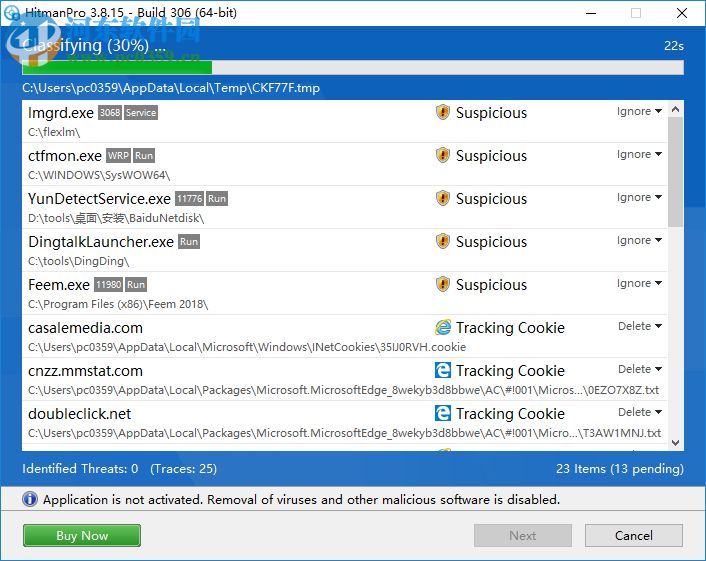Viewport: 706px width, 561px height.
Task: Close the HitmanPro window
Action: pyautogui.click(x=682, y=13)
